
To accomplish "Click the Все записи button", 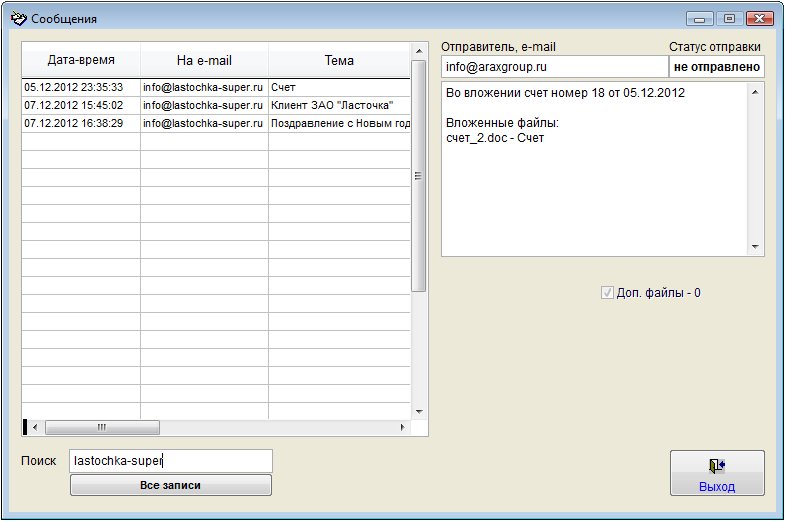I will click(171, 485).
